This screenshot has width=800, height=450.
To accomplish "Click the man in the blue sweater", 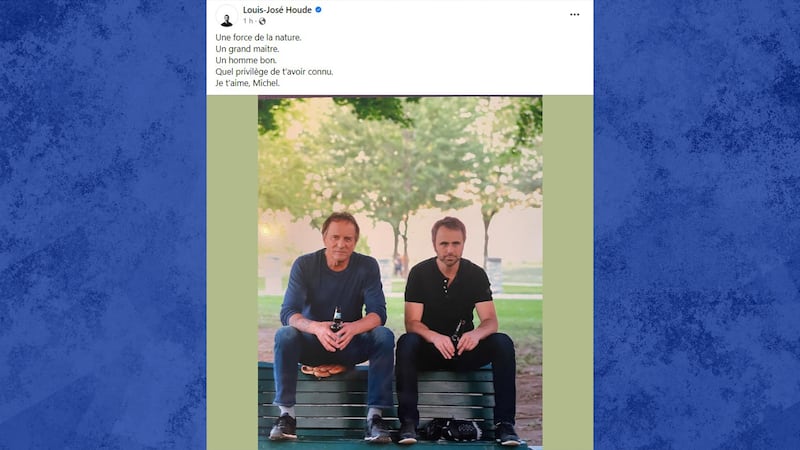I will 333,327.
